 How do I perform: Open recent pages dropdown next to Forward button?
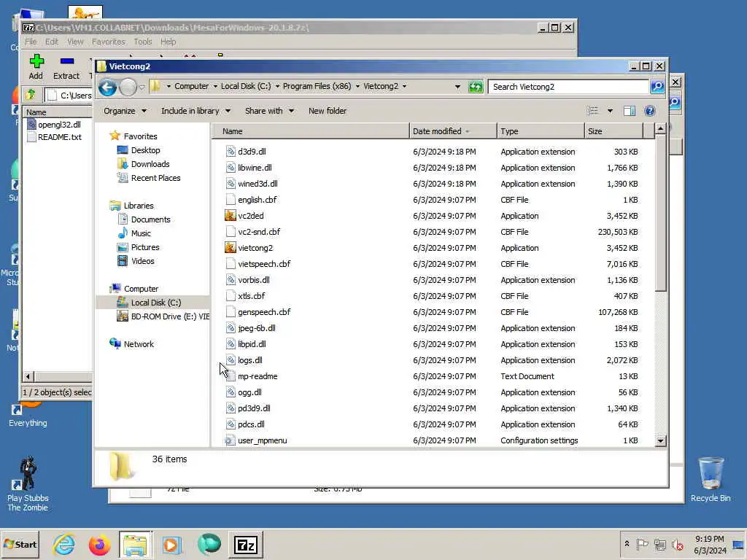pos(142,87)
